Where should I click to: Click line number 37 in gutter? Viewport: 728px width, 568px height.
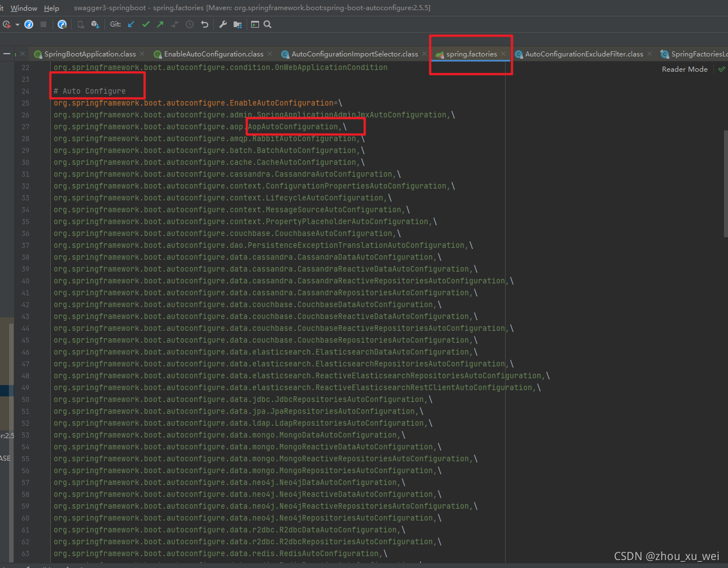coord(25,246)
